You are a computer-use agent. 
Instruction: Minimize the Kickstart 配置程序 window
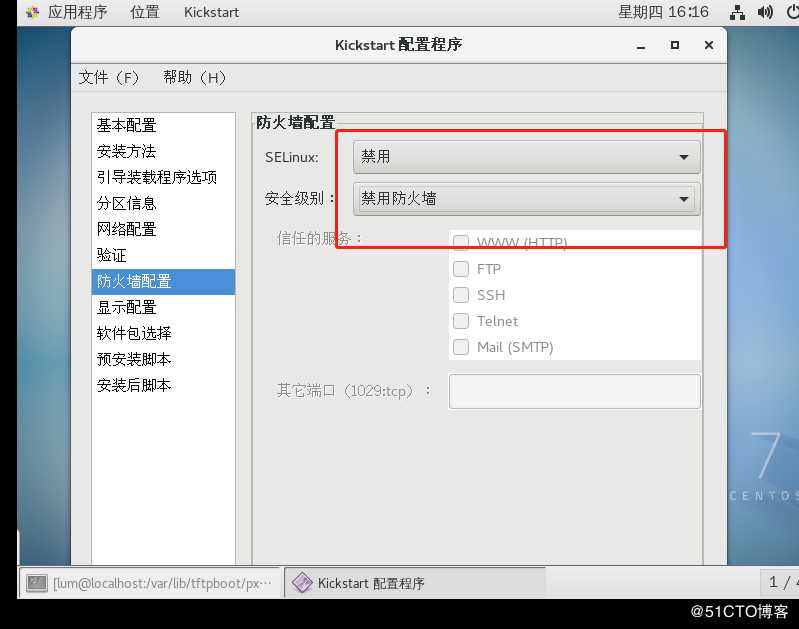pos(641,45)
